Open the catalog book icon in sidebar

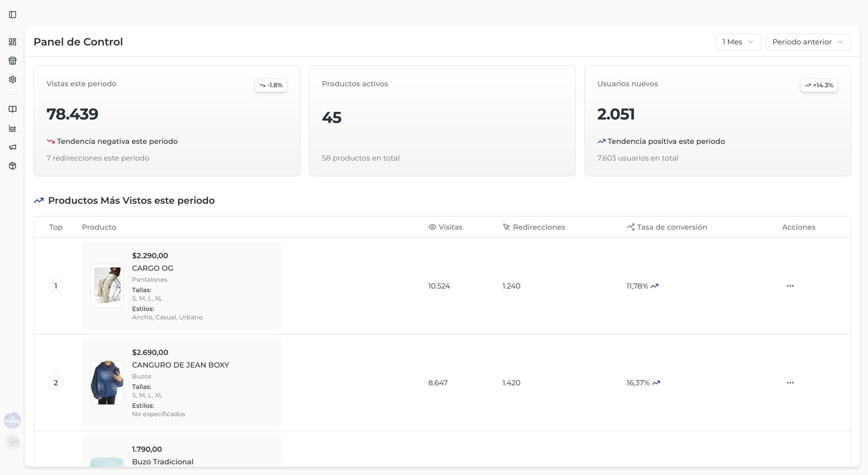[12, 109]
